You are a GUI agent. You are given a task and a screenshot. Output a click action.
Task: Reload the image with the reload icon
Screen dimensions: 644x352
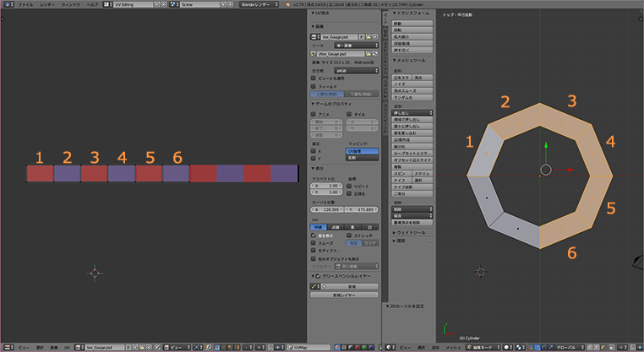(x=375, y=54)
